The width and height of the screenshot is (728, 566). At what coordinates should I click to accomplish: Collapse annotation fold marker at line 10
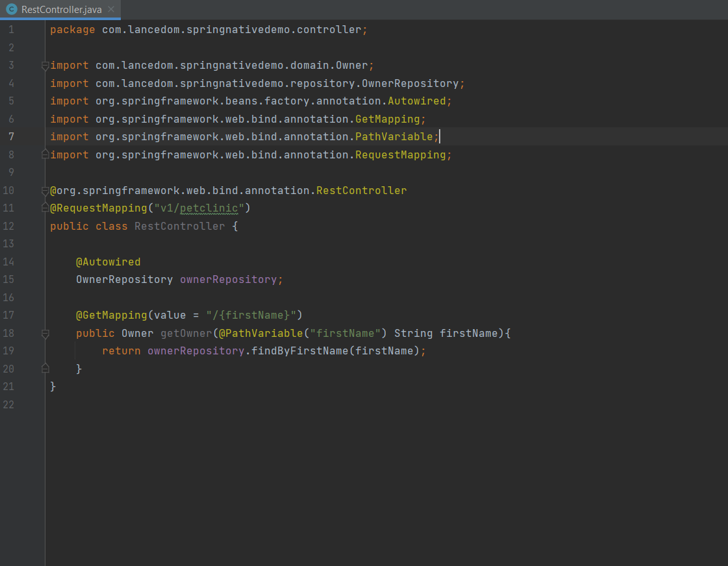[45, 191]
